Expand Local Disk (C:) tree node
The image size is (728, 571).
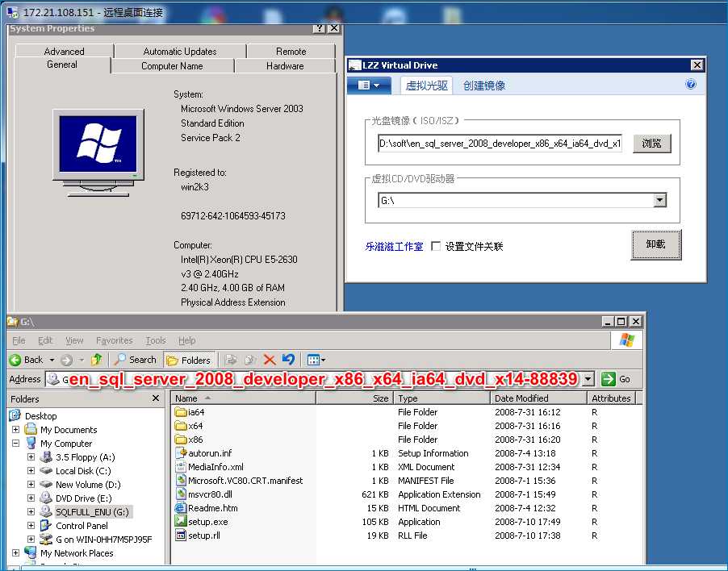tap(31, 470)
